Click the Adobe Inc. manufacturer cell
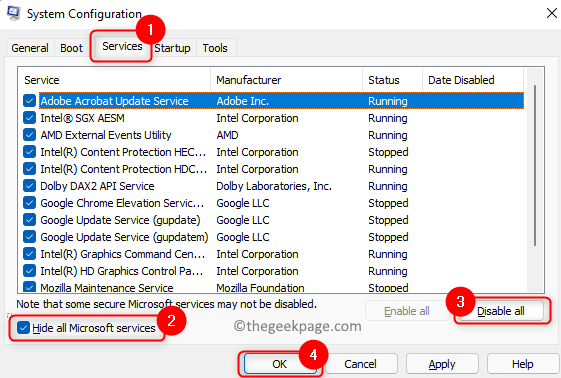The height and width of the screenshot is (378, 561). coord(242,101)
